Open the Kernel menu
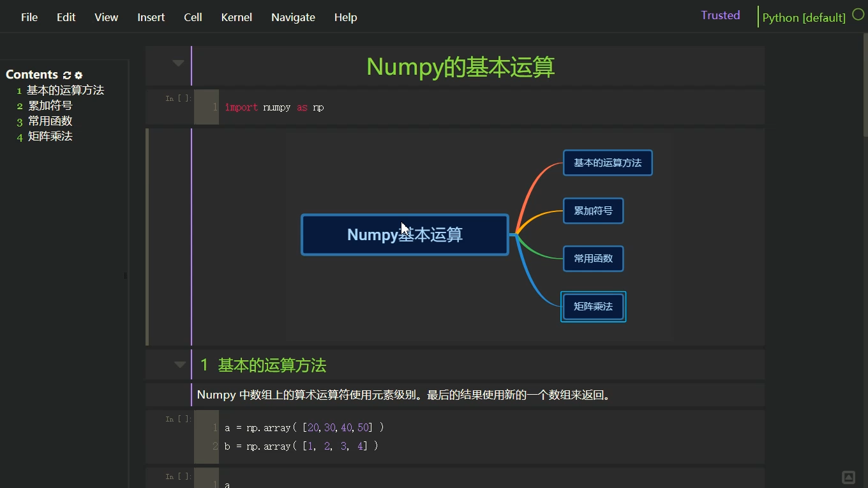Screen dimensions: 868x488 [236, 17]
